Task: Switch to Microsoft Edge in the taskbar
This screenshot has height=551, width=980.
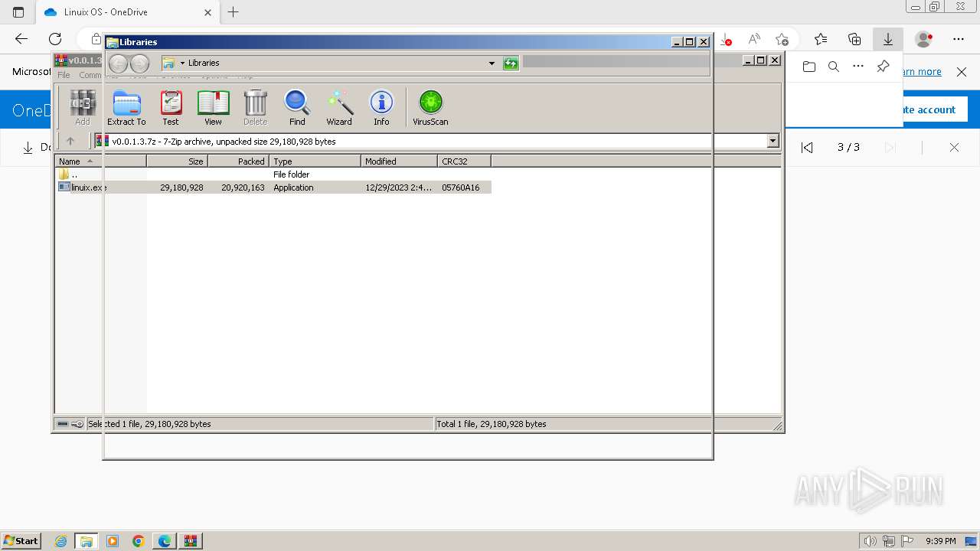Action: click(165, 541)
